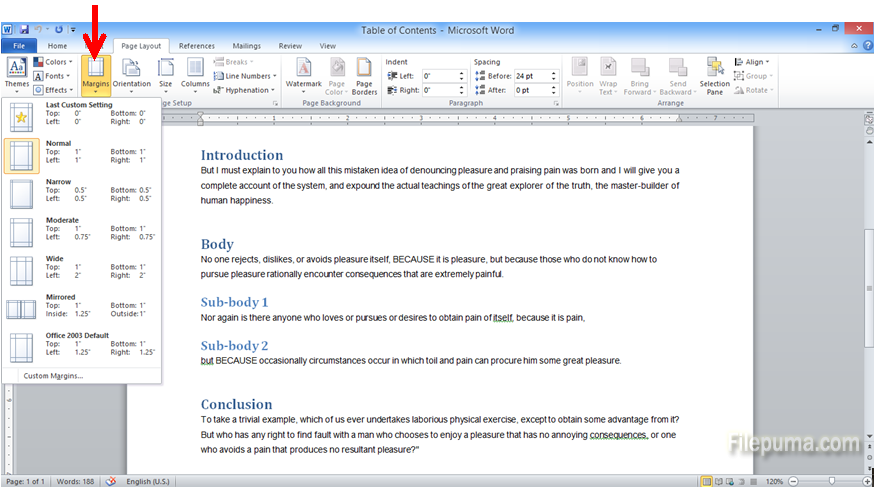Open Word Help question mark

pos(867,46)
